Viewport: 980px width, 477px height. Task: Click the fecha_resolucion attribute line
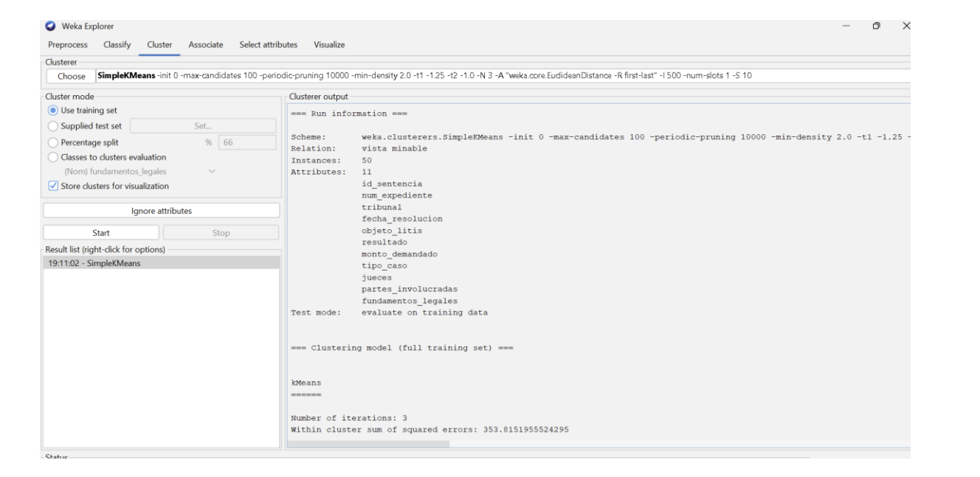click(402, 219)
